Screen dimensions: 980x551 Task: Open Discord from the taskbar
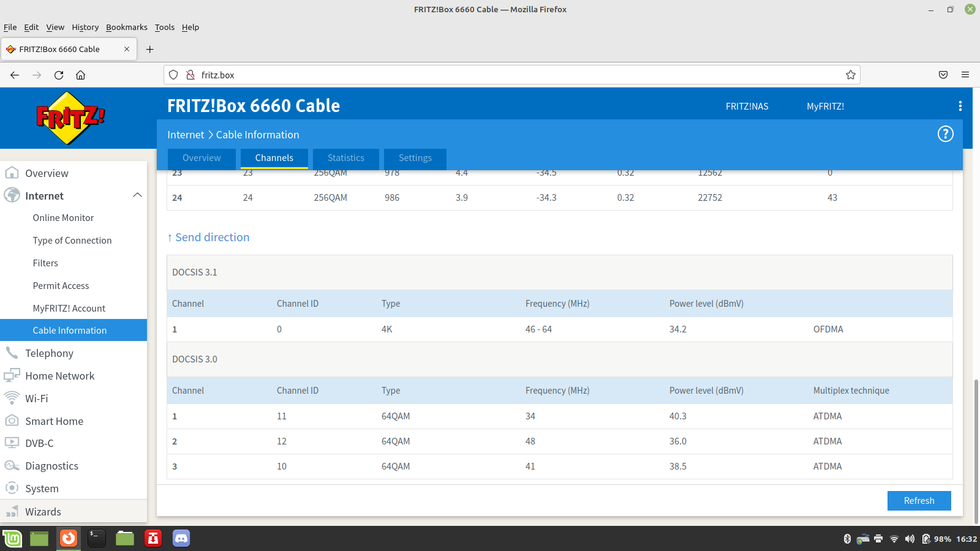tap(181, 538)
